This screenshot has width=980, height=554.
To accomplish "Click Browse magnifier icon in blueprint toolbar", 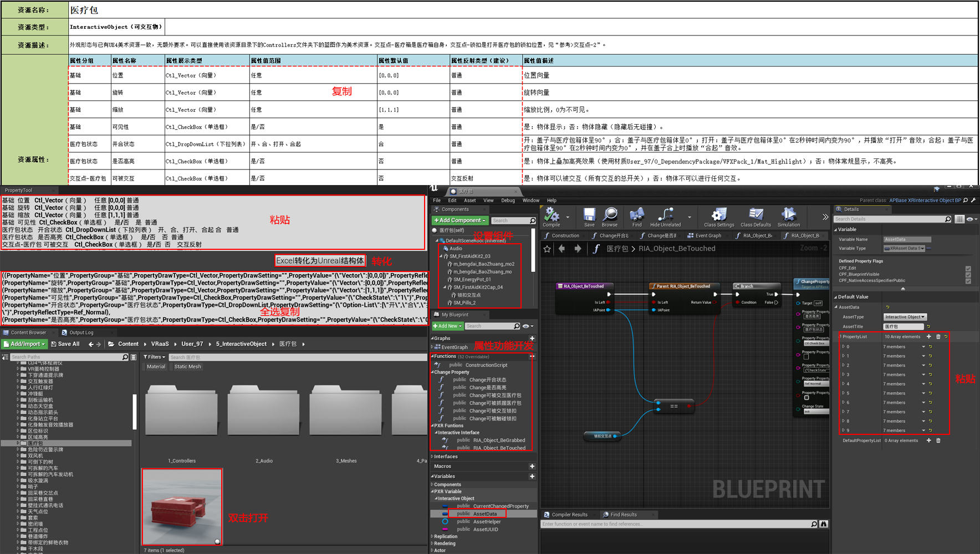I will [609, 217].
